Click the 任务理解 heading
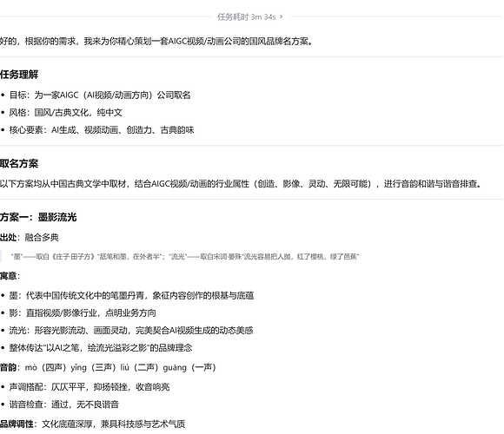504x434 pixels. [19, 75]
